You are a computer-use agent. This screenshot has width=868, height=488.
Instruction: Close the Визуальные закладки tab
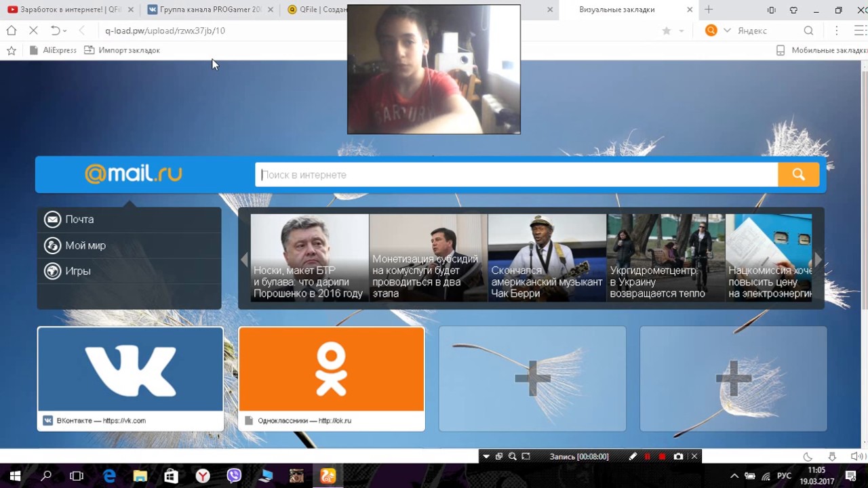pos(690,9)
